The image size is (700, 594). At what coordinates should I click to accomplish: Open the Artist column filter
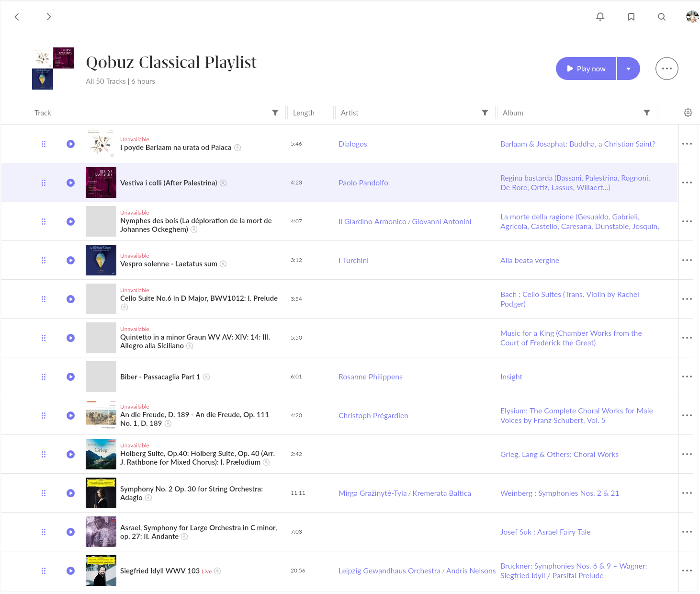pyautogui.click(x=485, y=113)
